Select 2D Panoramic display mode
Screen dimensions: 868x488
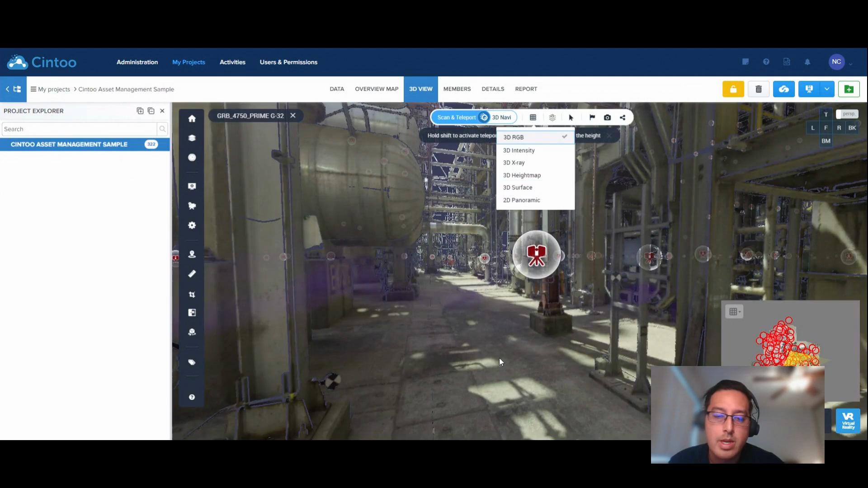pos(521,200)
